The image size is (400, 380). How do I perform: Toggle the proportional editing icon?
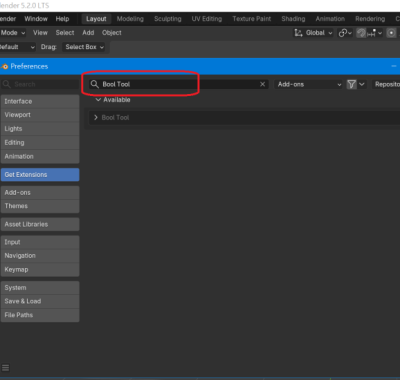[391, 33]
